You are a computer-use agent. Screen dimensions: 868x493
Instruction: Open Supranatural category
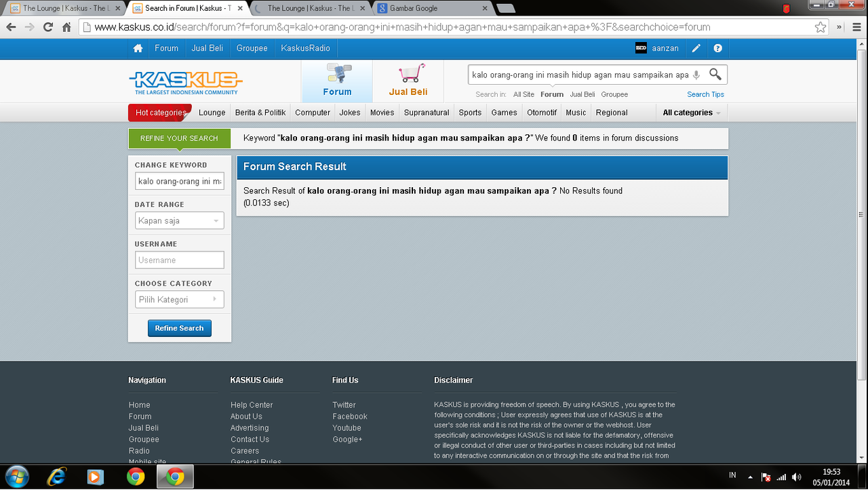[x=427, y=113]
